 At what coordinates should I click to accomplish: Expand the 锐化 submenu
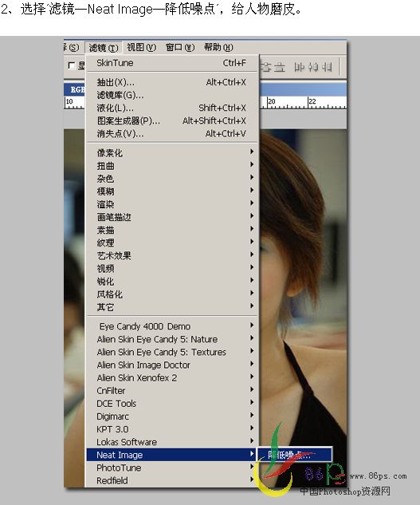click(x=171, y=282)
